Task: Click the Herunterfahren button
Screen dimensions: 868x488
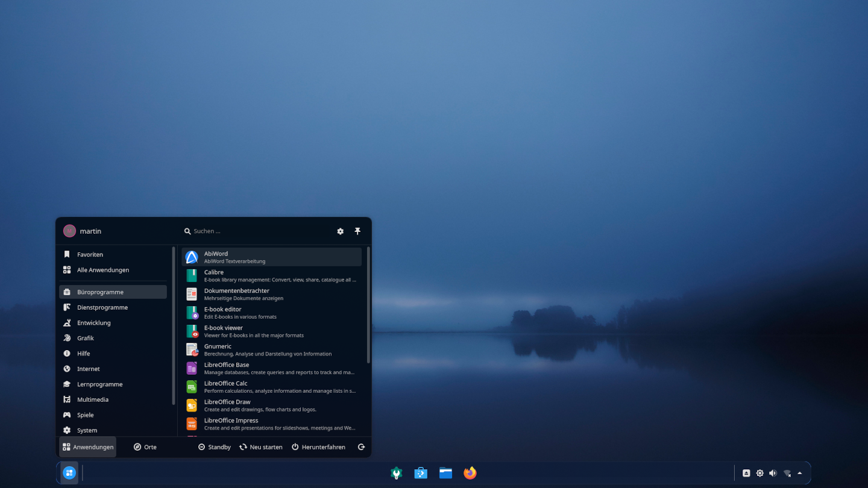Action: [x=318, y=447]
